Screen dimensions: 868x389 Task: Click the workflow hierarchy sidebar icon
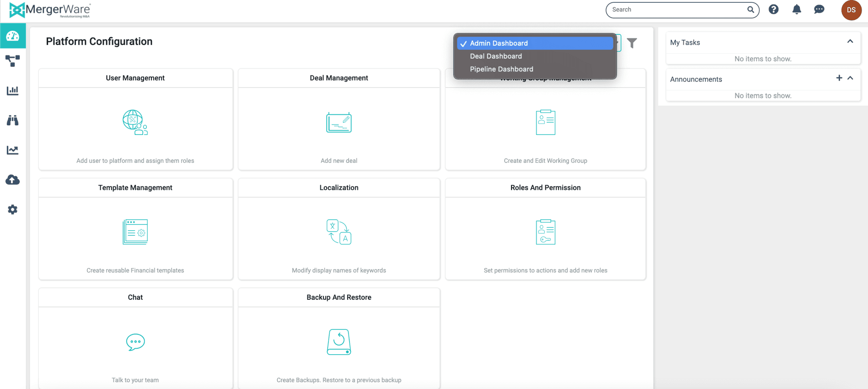pyautogui.click(x=13, y=60)
